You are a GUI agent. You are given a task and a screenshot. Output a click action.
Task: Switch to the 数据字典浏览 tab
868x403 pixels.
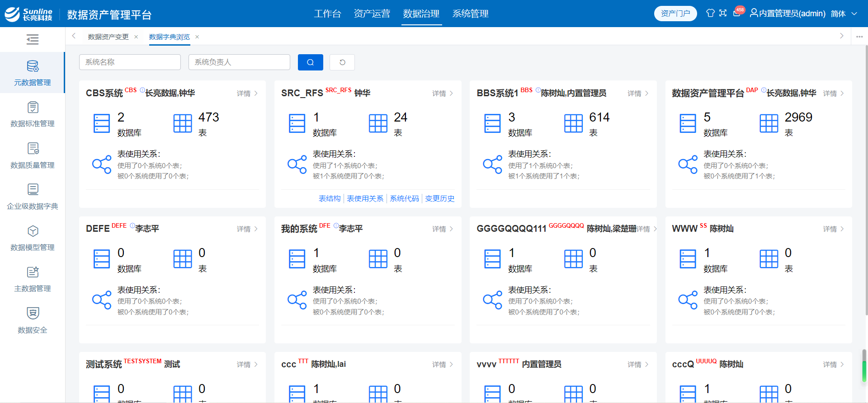[170, 37]
